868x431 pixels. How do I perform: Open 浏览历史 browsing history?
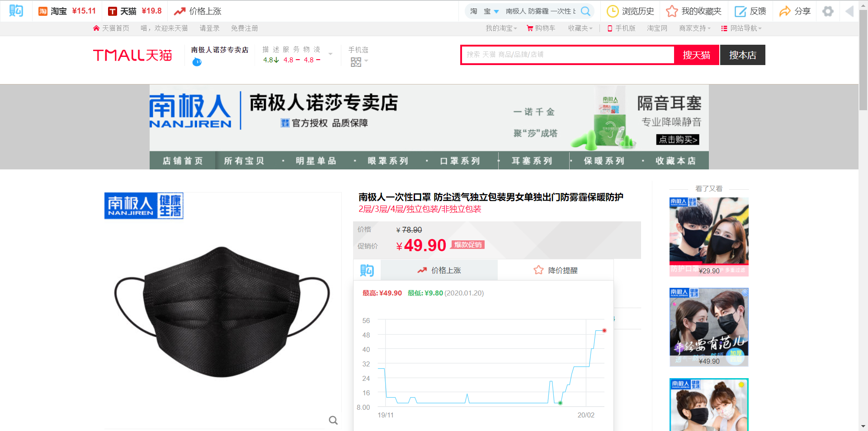(630, 11)
